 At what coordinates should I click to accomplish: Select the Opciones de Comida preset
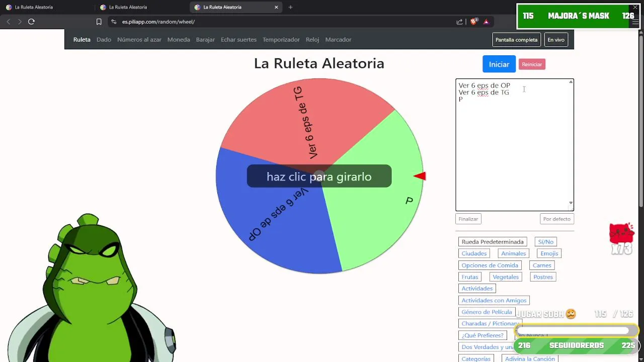(x=490, y=265)
